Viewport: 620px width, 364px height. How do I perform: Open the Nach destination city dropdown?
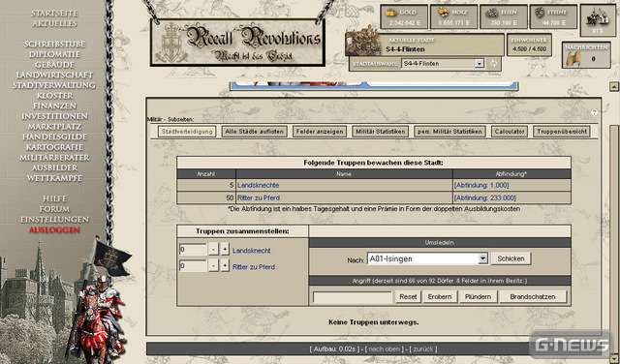coord(427,258)
